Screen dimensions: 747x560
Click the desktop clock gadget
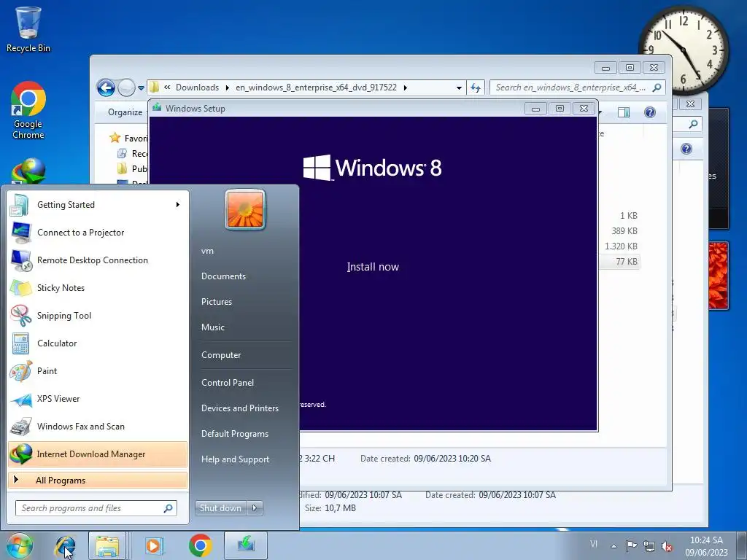[683, 50]
